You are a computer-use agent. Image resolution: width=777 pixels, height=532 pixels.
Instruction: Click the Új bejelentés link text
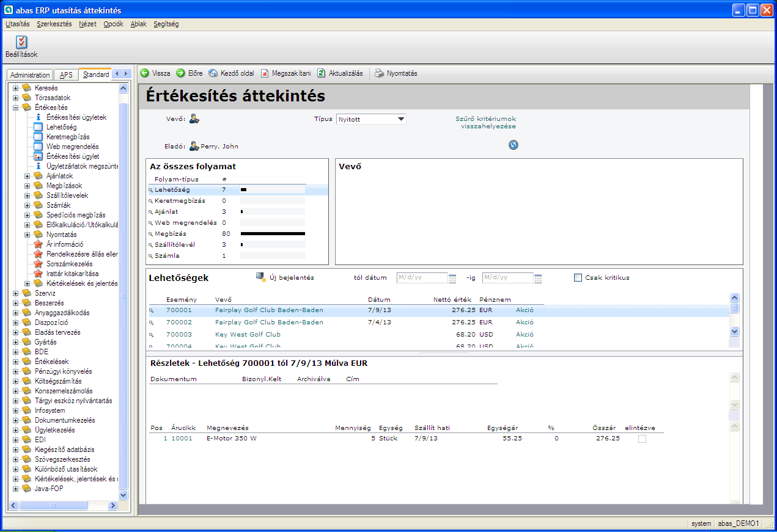(x=292, y=277)
